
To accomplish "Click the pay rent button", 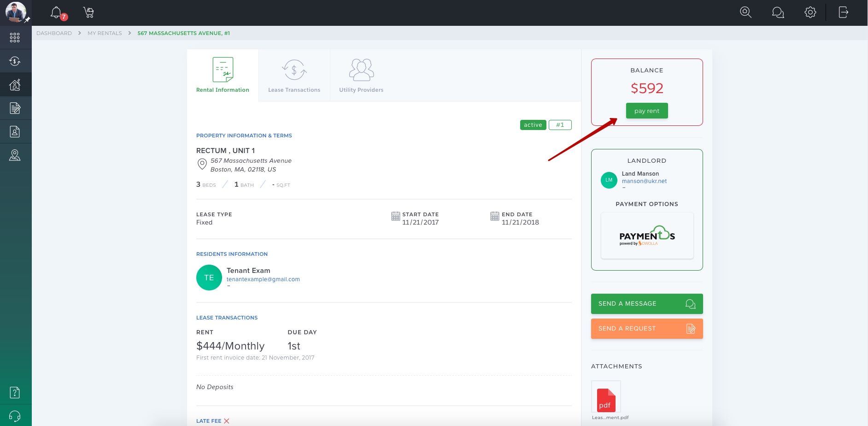I will coord(647,111).
